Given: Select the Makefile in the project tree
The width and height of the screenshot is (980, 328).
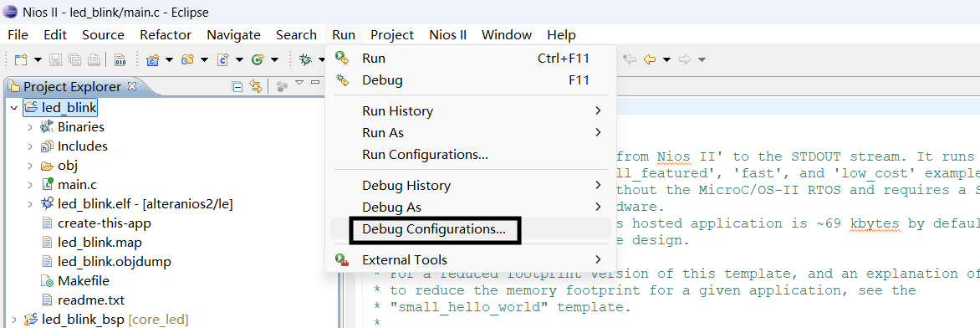Looking at the screenshot, I should point(83,280).
